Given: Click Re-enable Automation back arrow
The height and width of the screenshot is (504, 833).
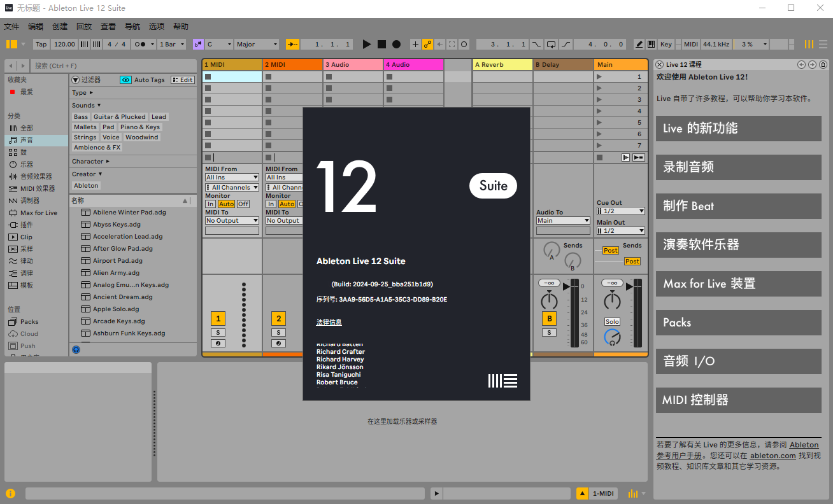Looking at the screenshot, I should point(439,45).
